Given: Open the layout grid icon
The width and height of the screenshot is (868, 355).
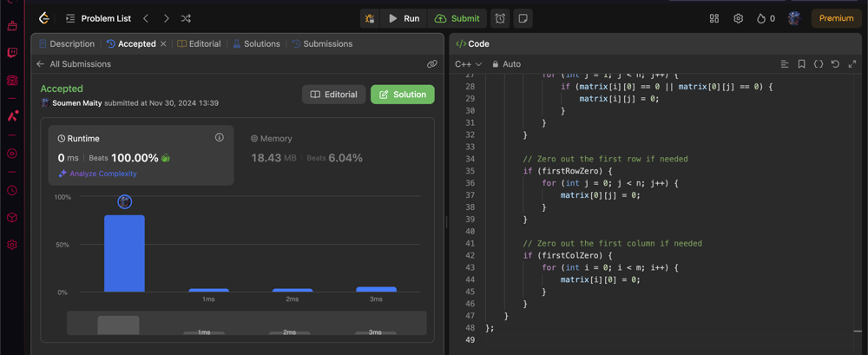Looking at the screenshot, I should point(714,18).
